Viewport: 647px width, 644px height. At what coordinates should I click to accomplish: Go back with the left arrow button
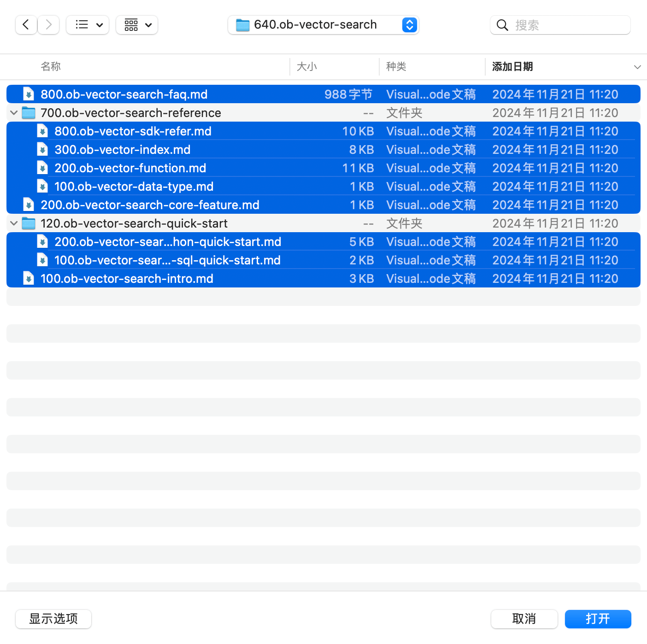[x=26, y=25]
